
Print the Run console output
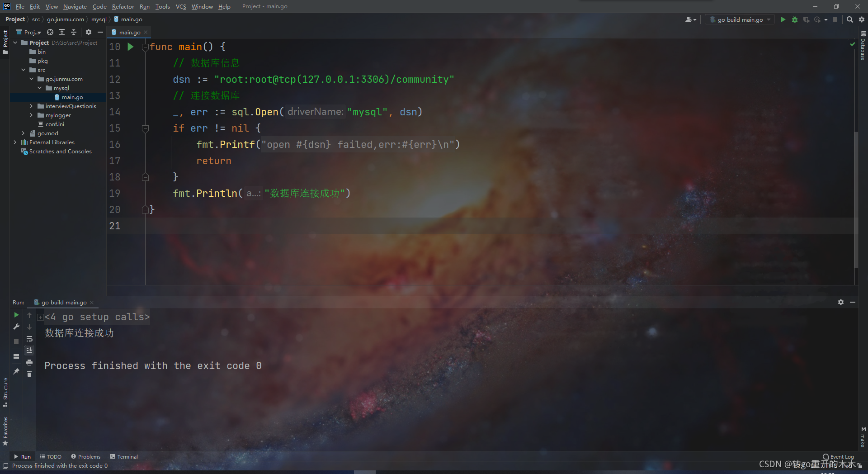tap(29, 362)
